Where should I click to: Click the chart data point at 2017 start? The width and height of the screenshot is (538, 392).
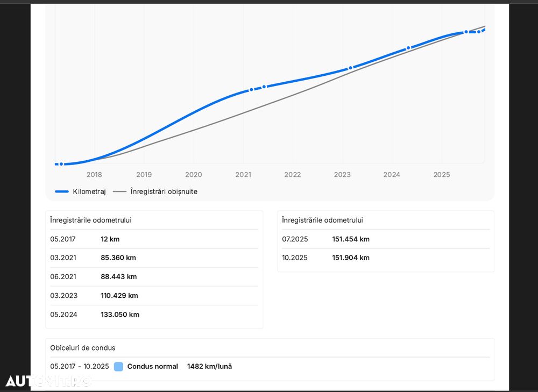coord(61,163)
